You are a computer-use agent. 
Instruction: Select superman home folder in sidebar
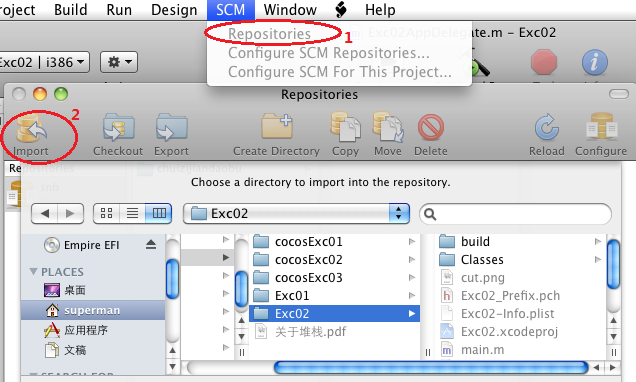click(93, 310)
